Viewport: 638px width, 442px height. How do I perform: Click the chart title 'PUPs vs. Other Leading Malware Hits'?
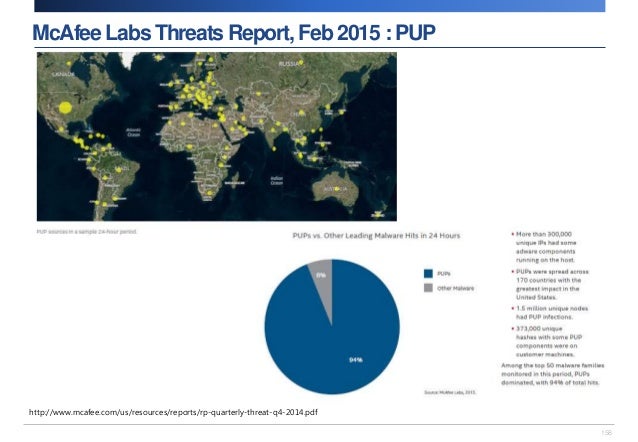376,236
